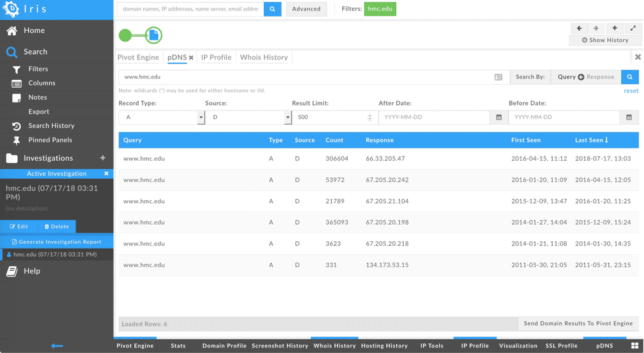644x353 pixels.
Task: Click the plus button near Show History
Action: (x=615, y=28)
